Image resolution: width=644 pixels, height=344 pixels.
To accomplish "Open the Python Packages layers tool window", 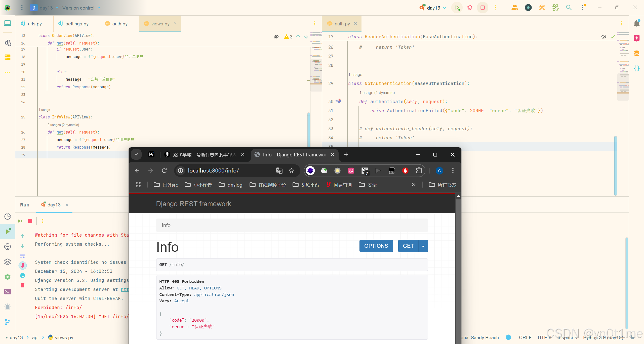I will [x=8, y=262].
